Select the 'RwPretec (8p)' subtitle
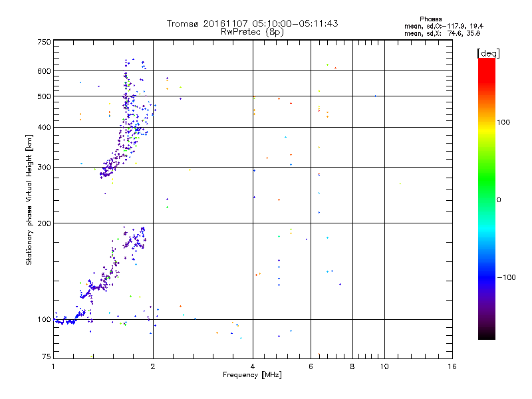Viewport: 532px width, 399px height. pyautogui.click(x=252, y=32)
